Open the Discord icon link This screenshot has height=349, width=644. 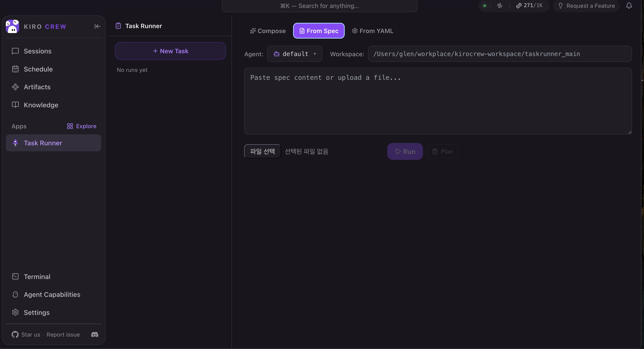[x=95, y=334]
